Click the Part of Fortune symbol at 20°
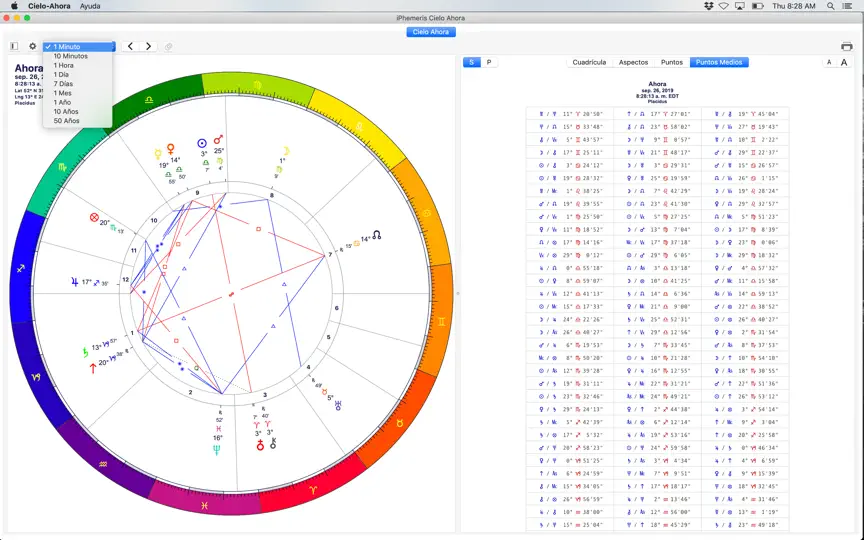The image size is (864, 540). click(94, 218)
